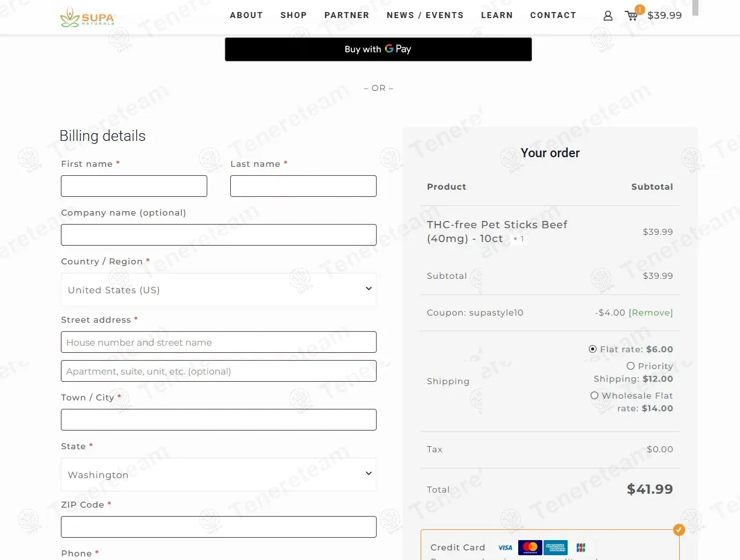Screen dimensions: 740x560
Task: Click the Visa card icon
Action: [505, 547]
